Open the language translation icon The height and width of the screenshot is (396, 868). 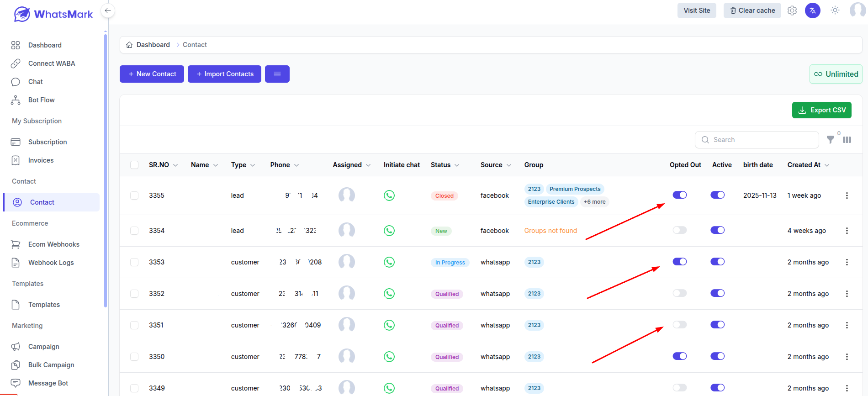coord(813,11)
